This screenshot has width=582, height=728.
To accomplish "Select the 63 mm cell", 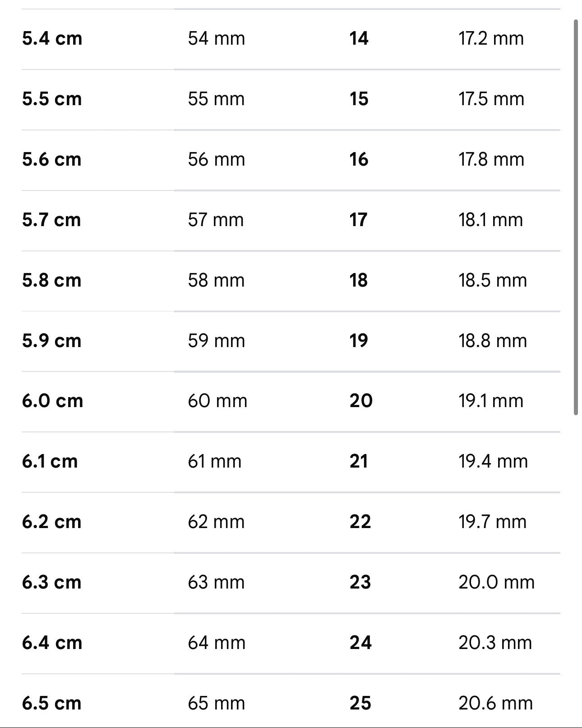I will [216, 582].
